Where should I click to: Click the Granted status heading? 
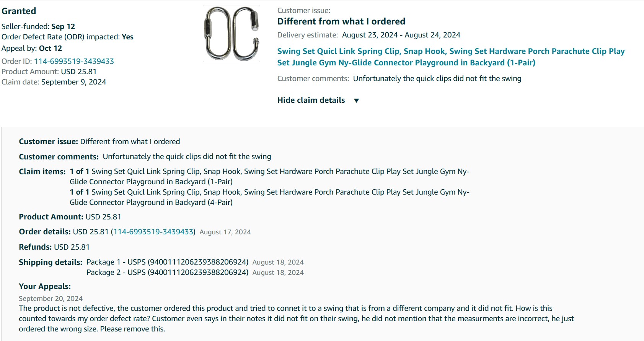click(19, 11)
